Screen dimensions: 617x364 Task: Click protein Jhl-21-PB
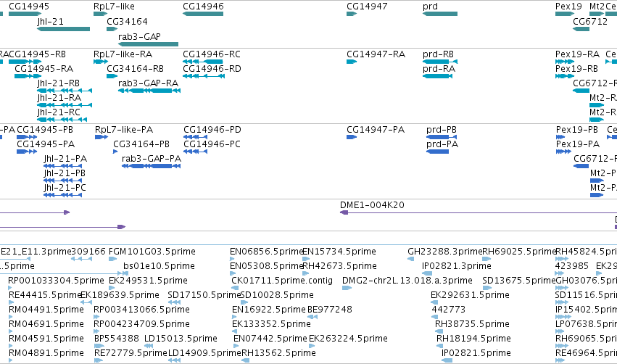(x=63, y=181)
